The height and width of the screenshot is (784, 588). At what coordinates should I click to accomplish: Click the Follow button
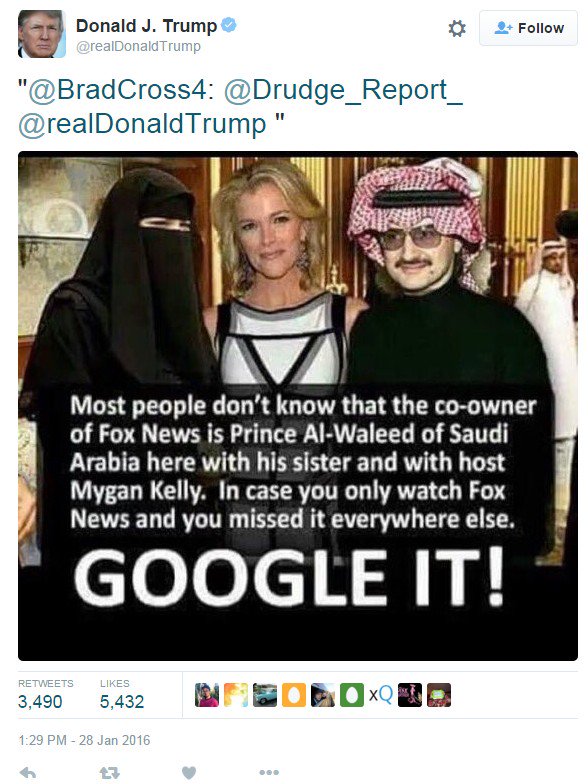[528, 28]
